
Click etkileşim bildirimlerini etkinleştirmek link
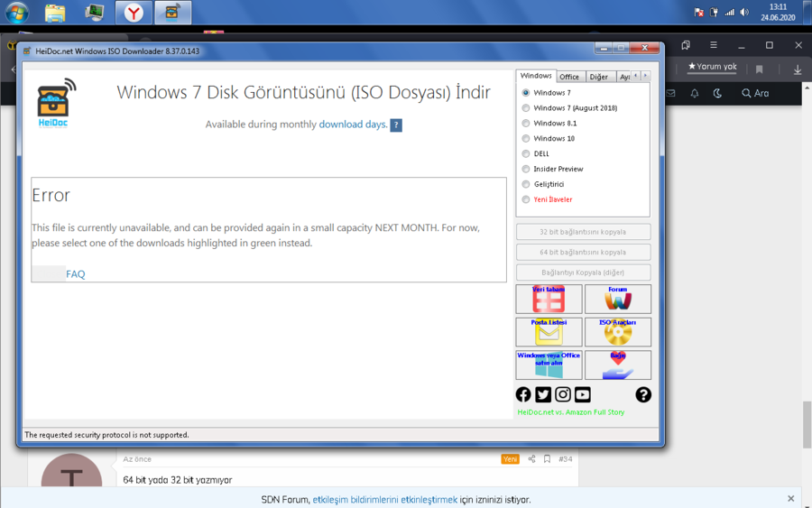click(x=384, y=500)
